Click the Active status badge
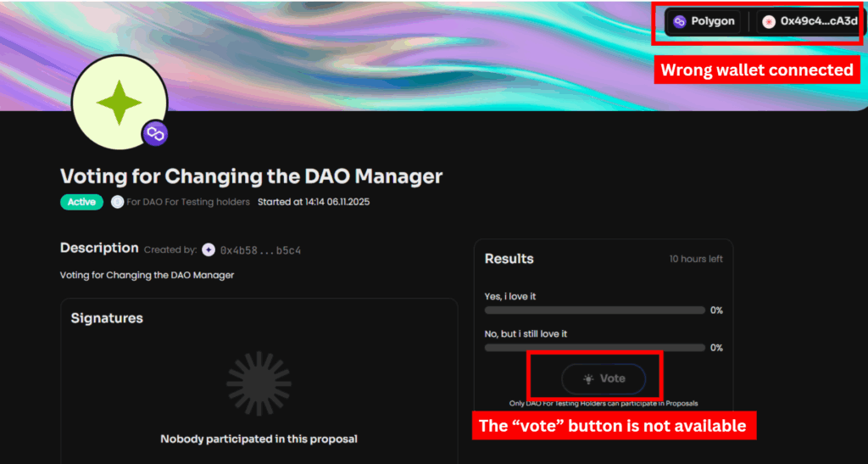868x464 pixels. [81, 202]
